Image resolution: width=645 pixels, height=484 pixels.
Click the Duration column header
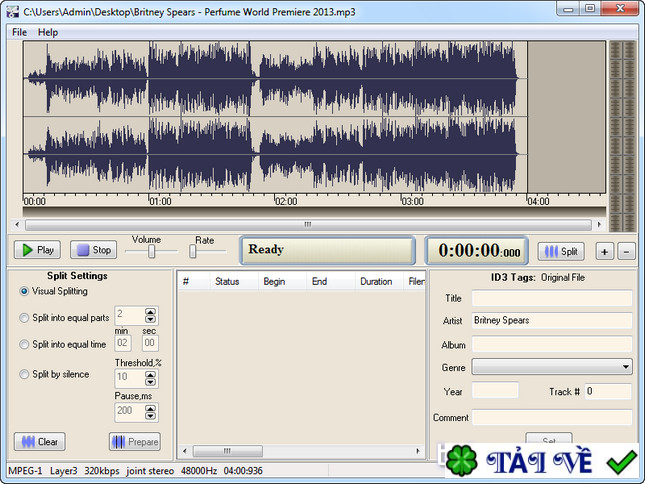(376, 282)
